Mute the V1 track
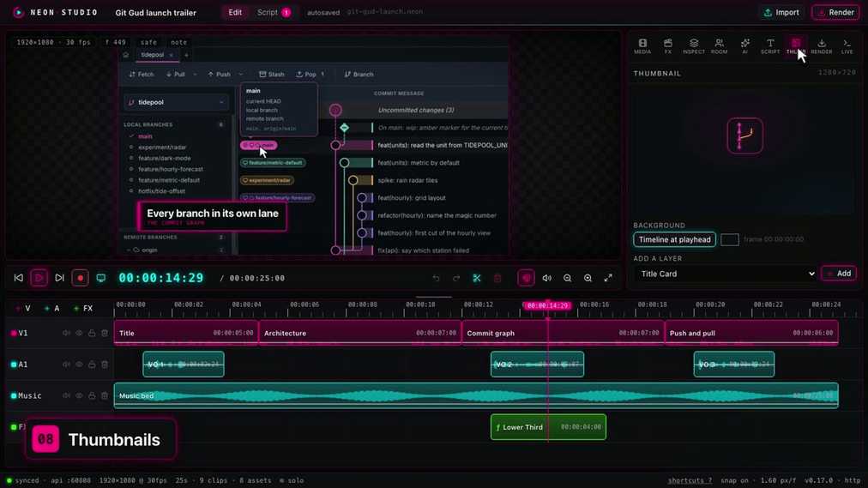The width and height of the screenshot is (868, 488). [66, 333]
